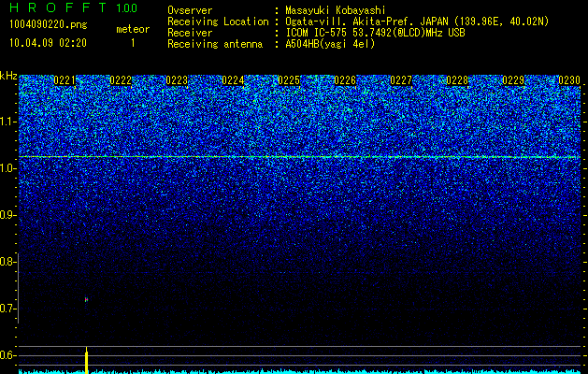Click the 0221 time marker
This screenshot has width=588, height=374.
[x=65, y=80]
